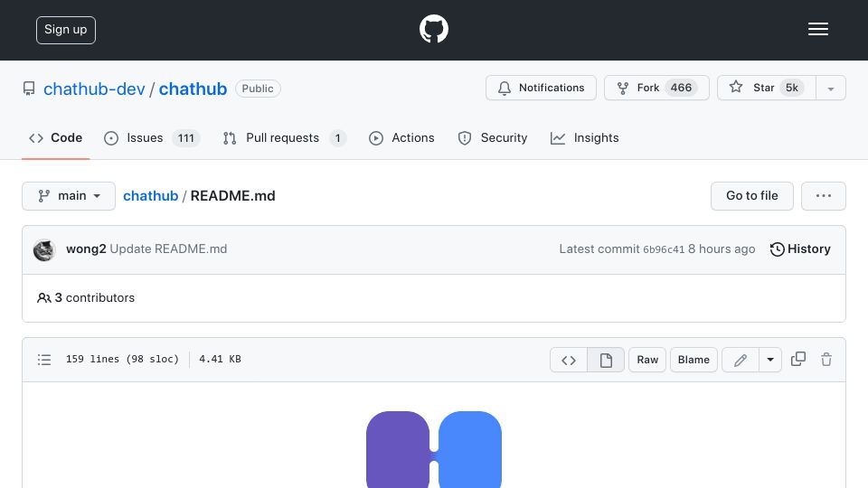Open the chathub repository name link
Viewport: 868px width, 488px height.
pyautogui.click(x=193, y=89)
